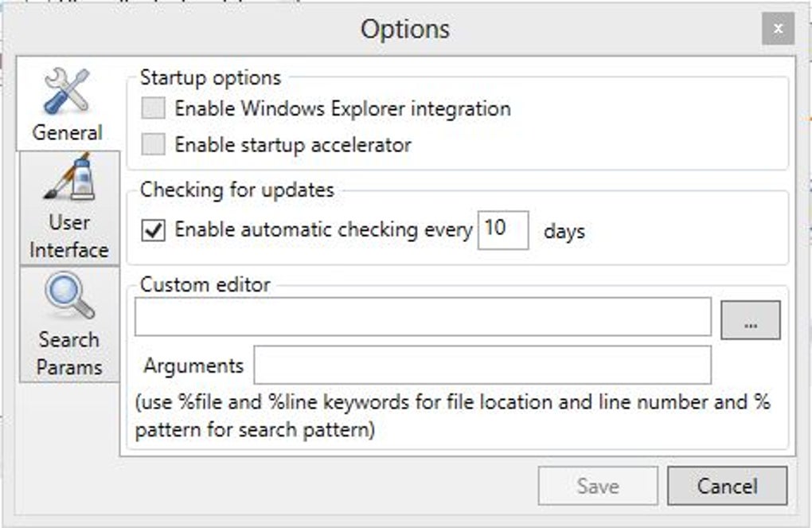812x528 pixels.
Task: Open the custom editor browse (...) button
Action: pyautogui.click(x=750, y=320)
